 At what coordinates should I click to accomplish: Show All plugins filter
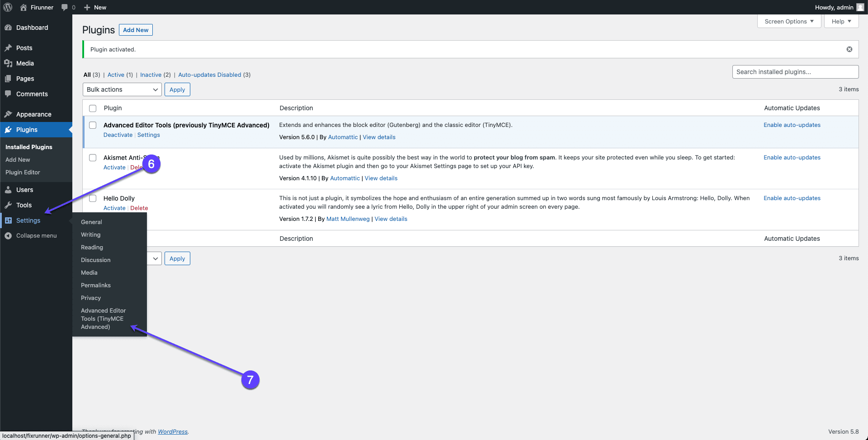click(87, 75)
